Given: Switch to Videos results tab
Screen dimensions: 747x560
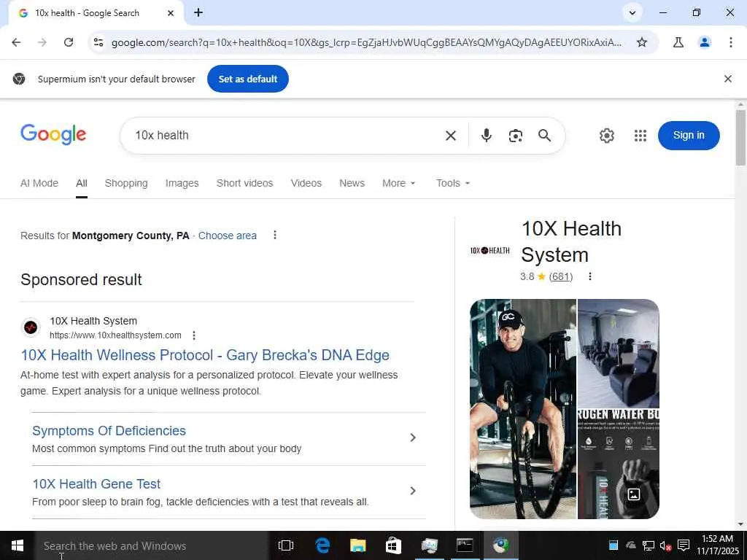Looking at the screenshot, I should tap(306, 183).
